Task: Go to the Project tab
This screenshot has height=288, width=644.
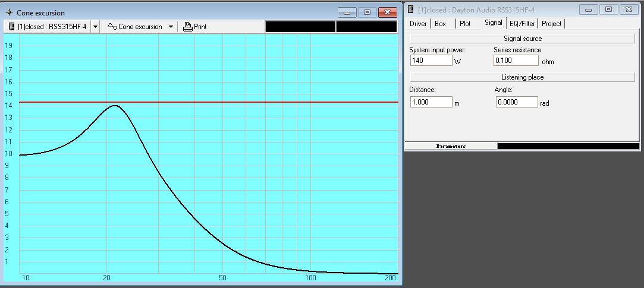Action: (552, 24)
